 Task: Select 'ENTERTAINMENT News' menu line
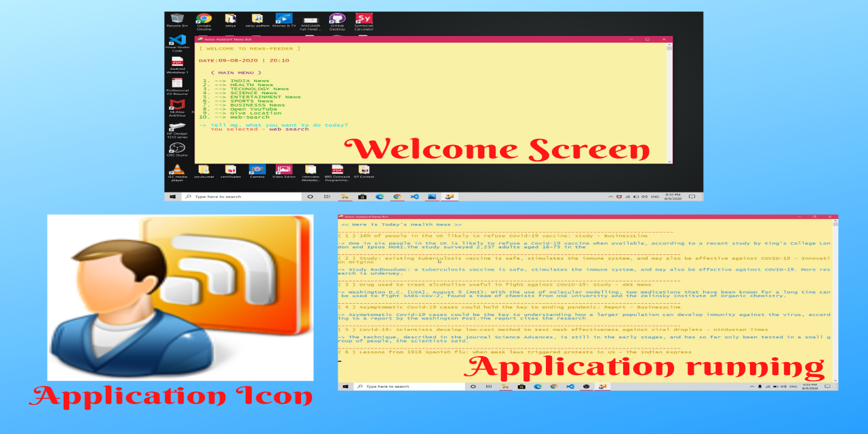click(x=250, y=97)
